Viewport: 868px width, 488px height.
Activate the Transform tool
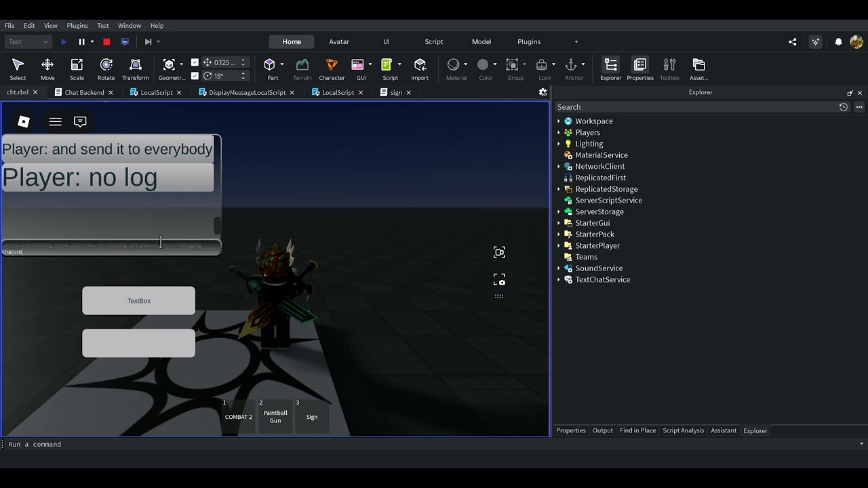pyautogui.click(x=136, y=69)
